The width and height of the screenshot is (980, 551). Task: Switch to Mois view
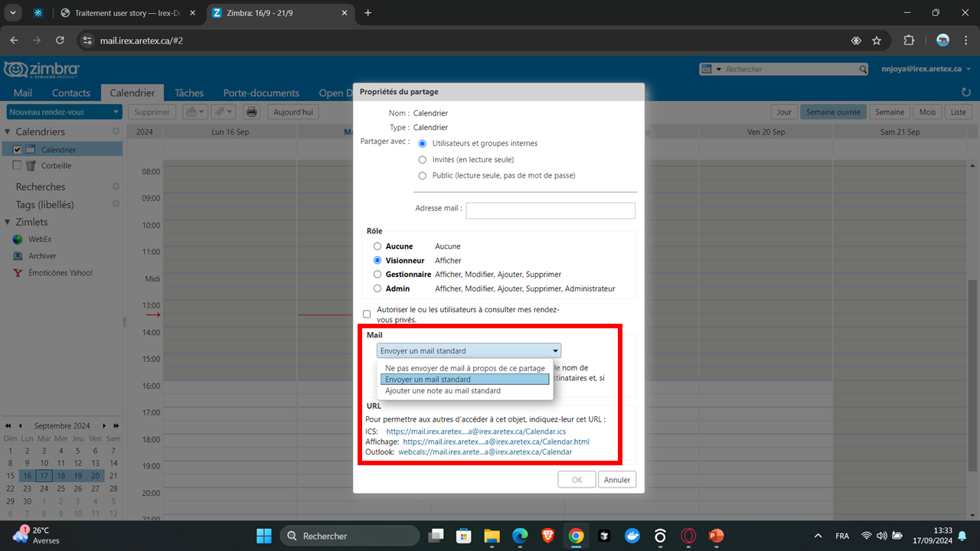coord(928,112)
